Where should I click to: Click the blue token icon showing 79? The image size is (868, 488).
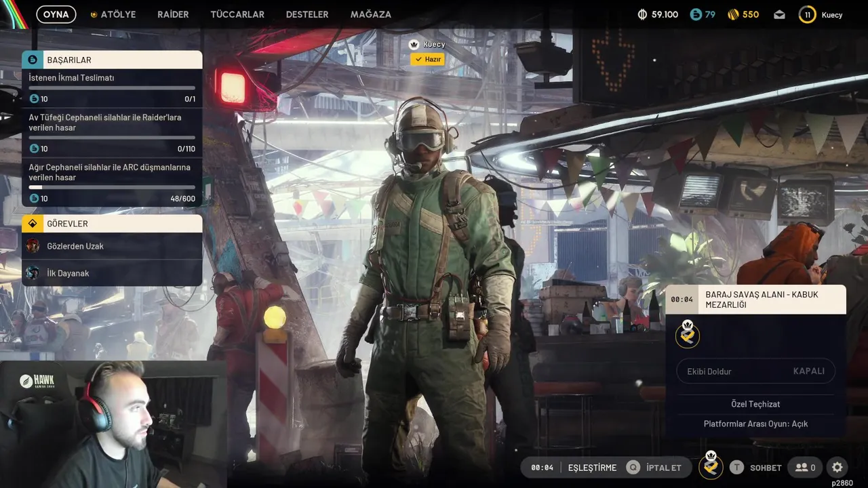(x=696, y=14)
